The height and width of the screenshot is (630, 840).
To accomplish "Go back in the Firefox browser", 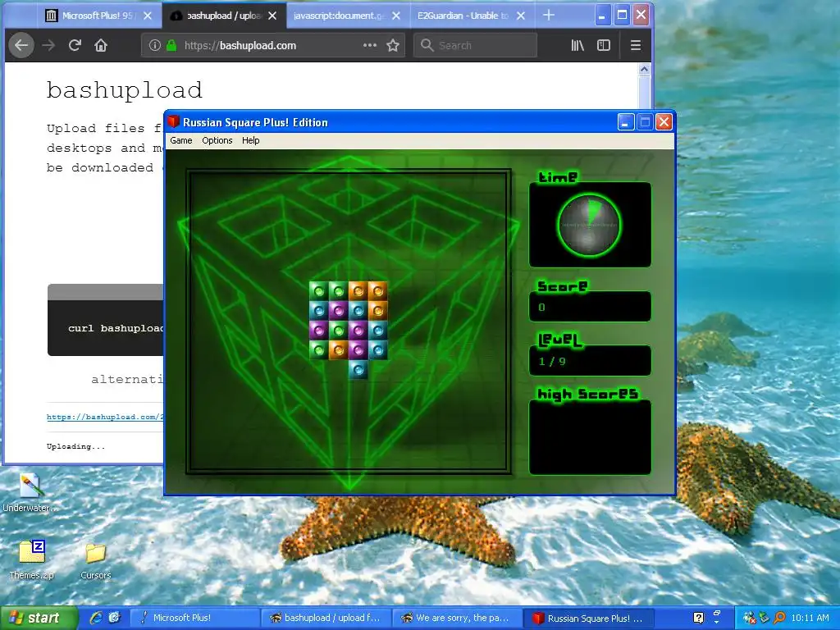I will 21,46.
